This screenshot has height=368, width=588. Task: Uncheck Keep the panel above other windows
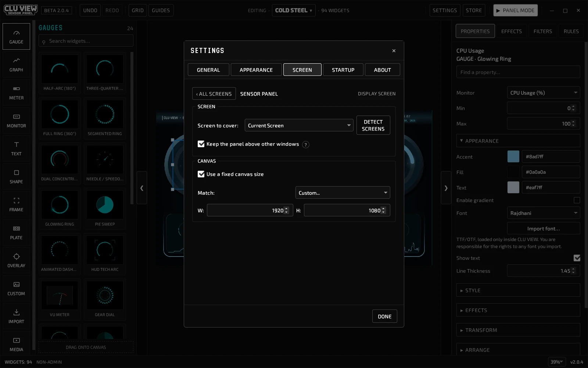click(x=201, y=144)
